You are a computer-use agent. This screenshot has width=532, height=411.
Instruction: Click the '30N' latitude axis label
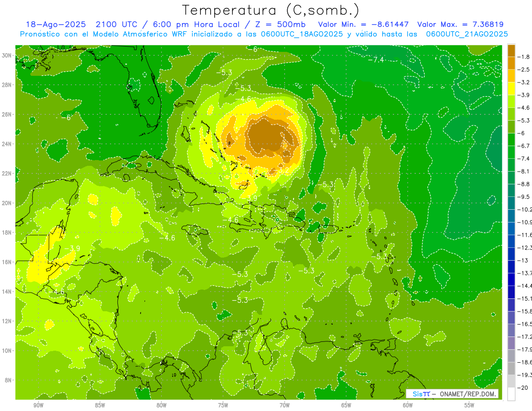click(7, 55)
